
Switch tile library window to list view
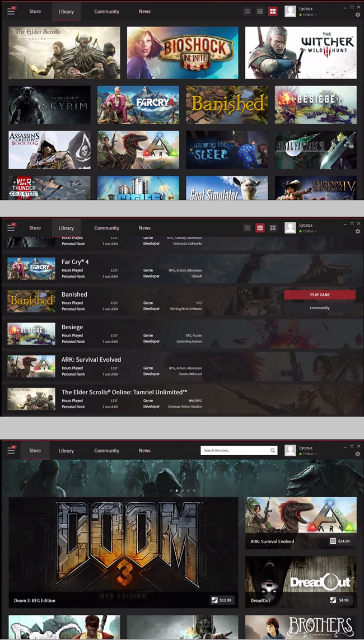click(260, 11)
